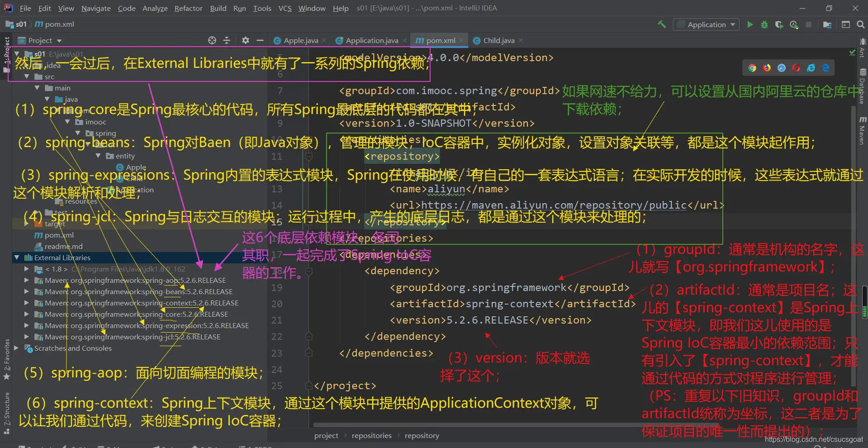This screenshot has height=448, width=868.
Task: Run the Application with the green play icon
Action: (750, 24)
